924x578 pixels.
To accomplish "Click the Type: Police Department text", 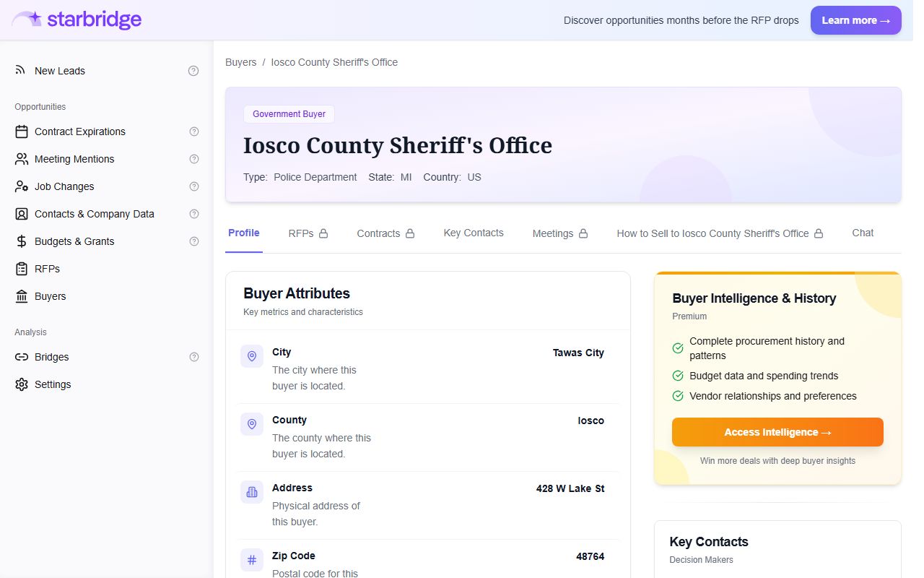I will (300, 177).
